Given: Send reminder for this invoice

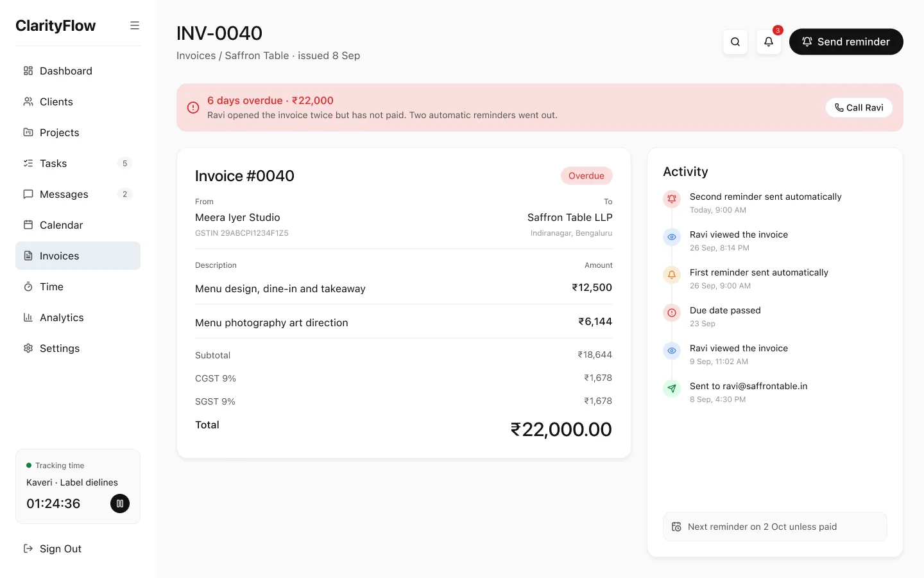Looking at the screenshot, I should click(x=846, y=42).
